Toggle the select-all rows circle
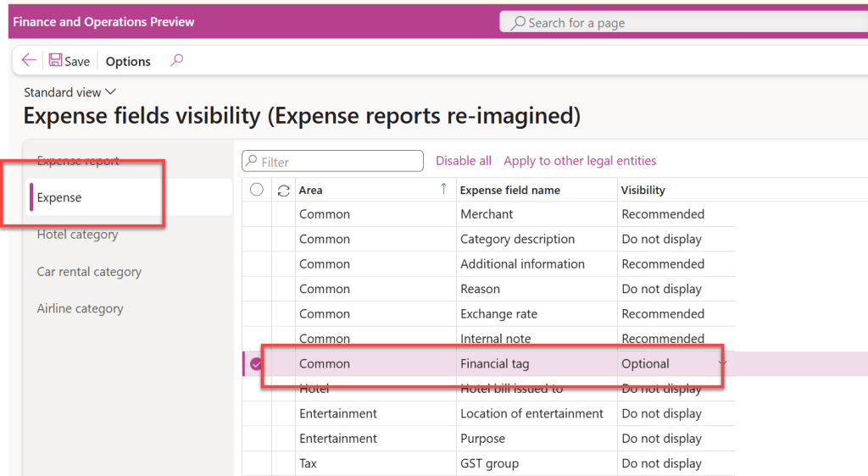 pos(257,191)
